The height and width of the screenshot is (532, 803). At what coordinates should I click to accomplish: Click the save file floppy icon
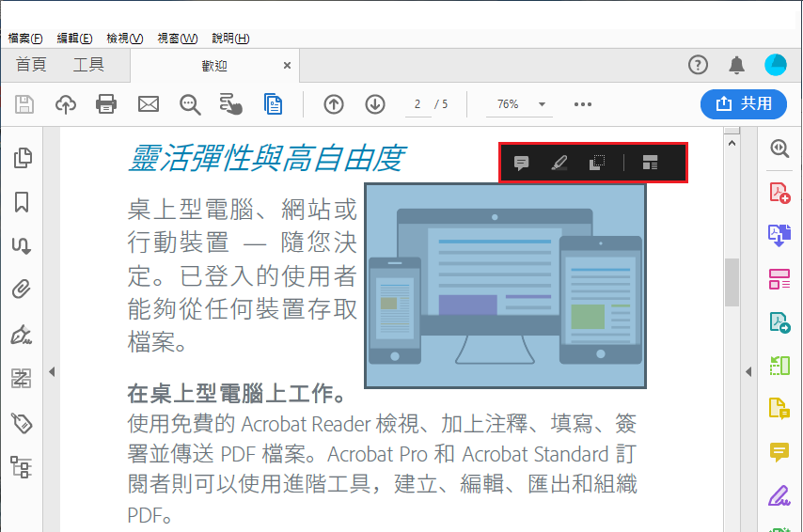tap(24, 104)
